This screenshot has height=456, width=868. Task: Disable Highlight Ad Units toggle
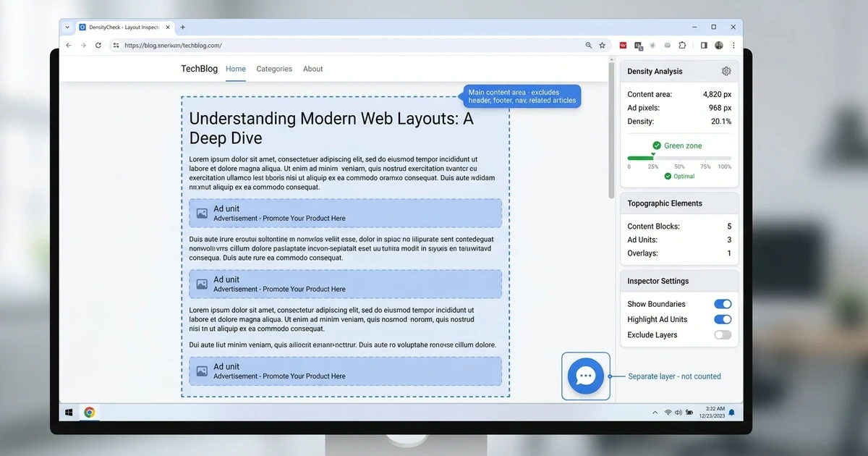(723, 319)
